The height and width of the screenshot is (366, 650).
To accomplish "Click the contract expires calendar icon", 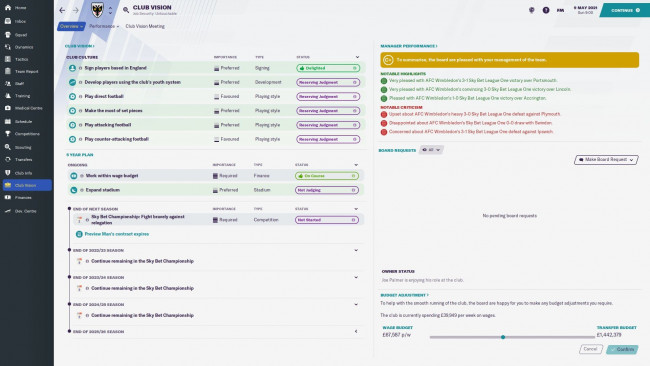I will (x=79, y=234).
